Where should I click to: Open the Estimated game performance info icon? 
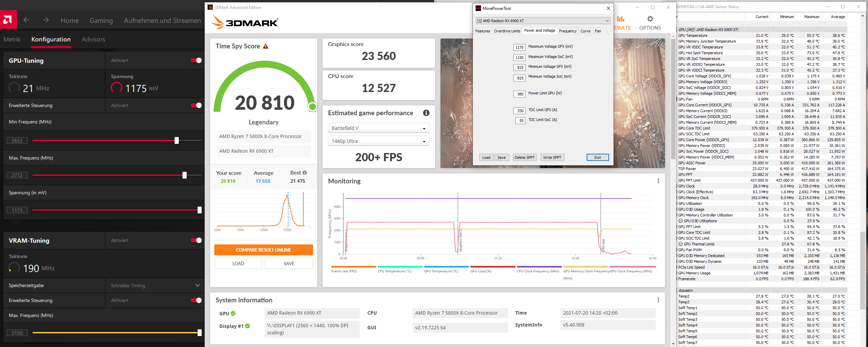426,113
